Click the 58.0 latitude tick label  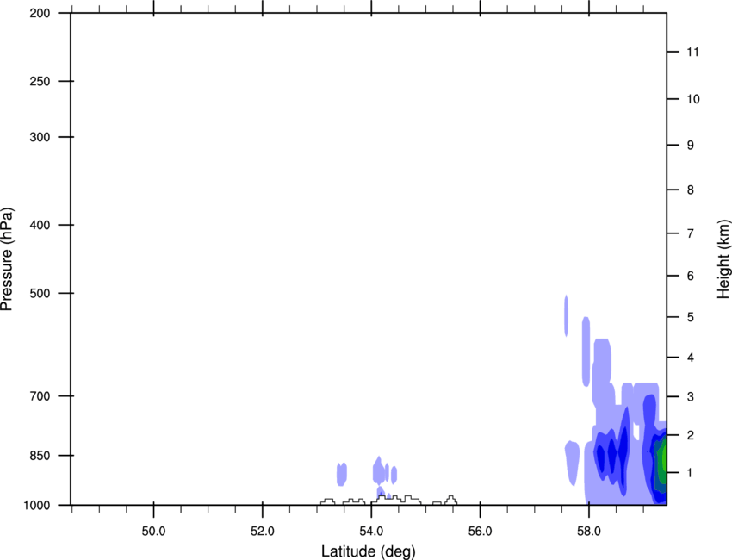pyautogui.click(x=589, y=531)
